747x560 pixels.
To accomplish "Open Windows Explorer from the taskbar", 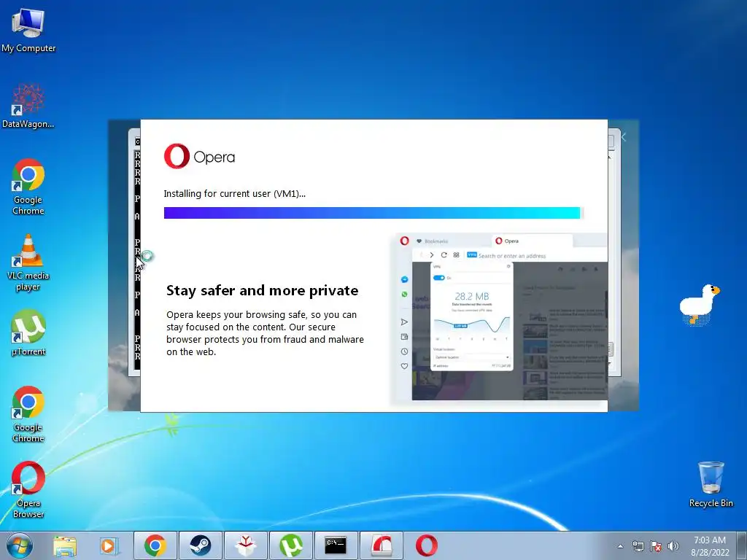I will (64, 545).
